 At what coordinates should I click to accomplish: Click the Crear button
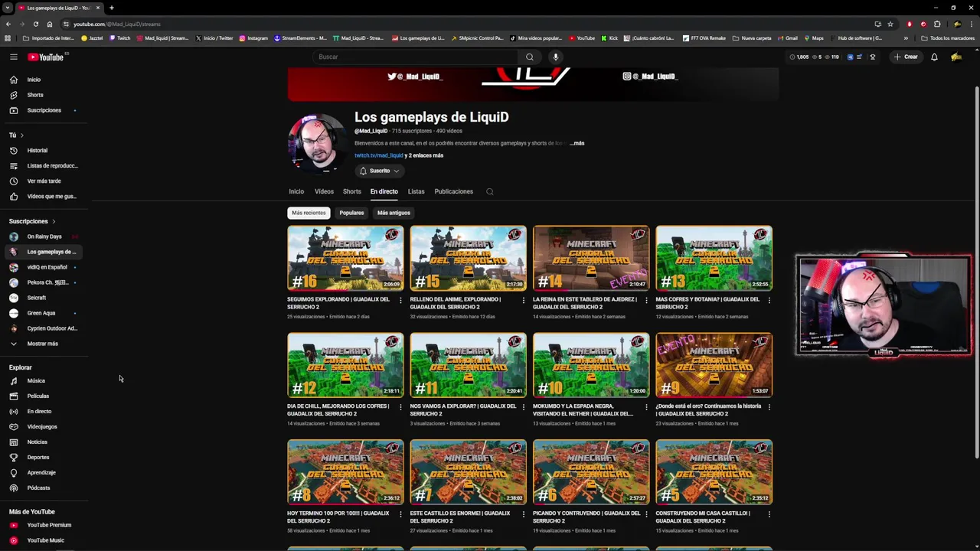click(x=905, y=57)
